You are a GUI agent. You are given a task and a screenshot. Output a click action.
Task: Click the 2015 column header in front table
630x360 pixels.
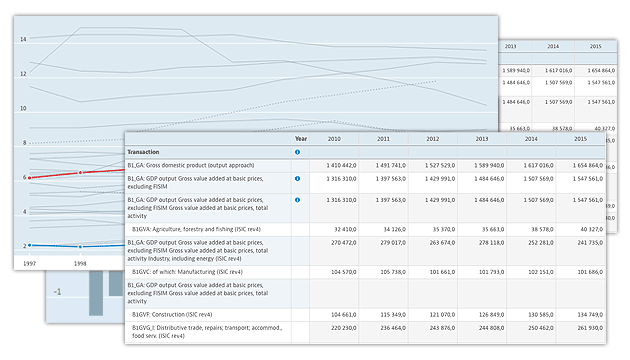tap(580, 139)
